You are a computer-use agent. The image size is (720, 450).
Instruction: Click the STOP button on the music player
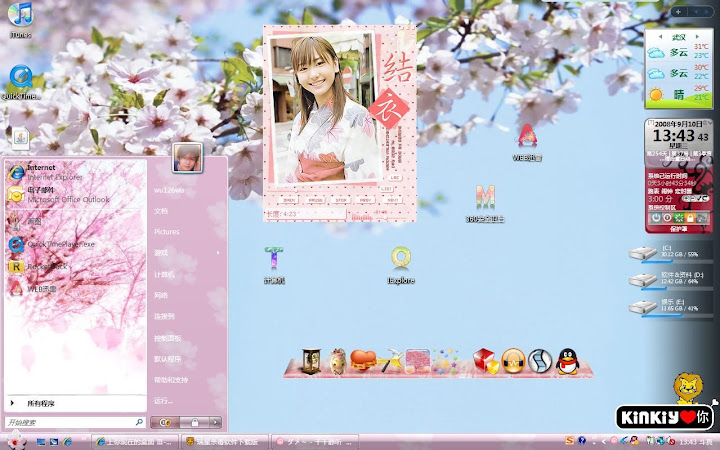[341, 201]
